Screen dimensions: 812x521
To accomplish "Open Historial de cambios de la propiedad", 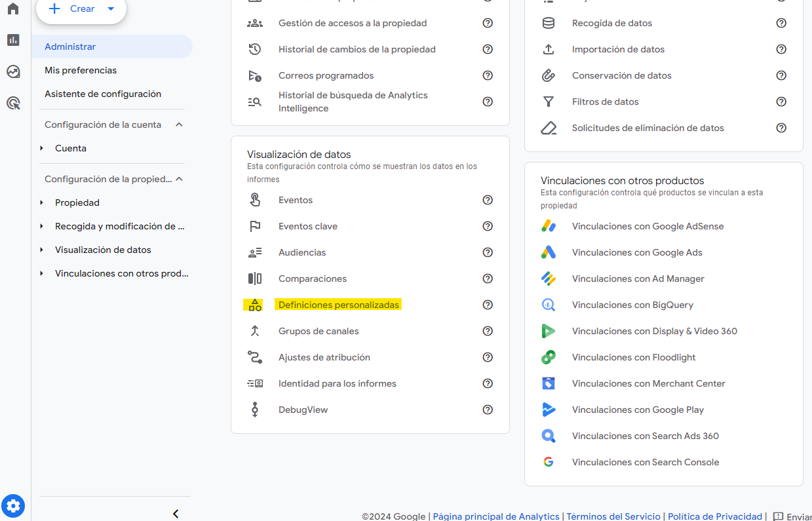I will click(x=357, y=49).
